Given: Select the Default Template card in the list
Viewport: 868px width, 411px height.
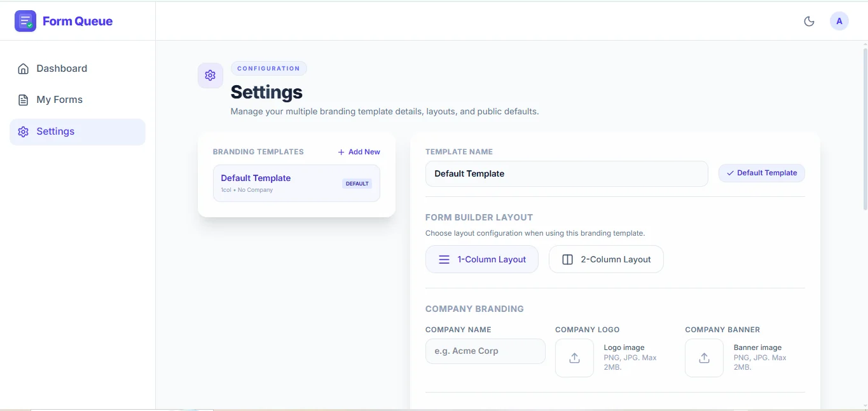Looking at the screenshot, I should [x=296, y=183].
